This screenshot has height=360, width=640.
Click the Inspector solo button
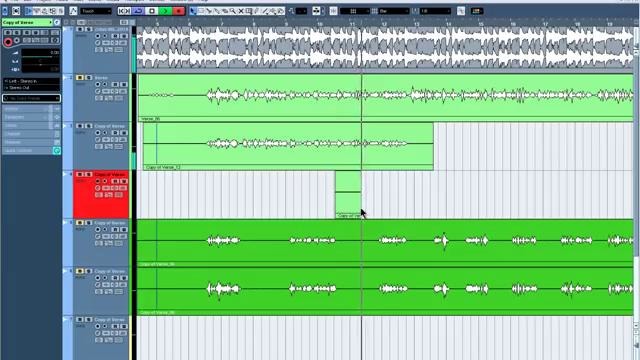point(17,33)
